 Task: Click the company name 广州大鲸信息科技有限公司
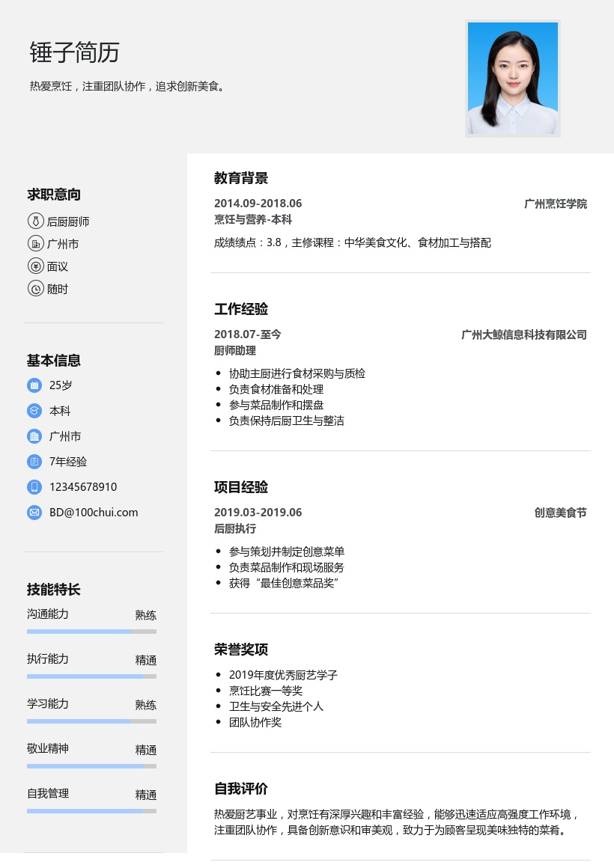click(x=524, y=334)
